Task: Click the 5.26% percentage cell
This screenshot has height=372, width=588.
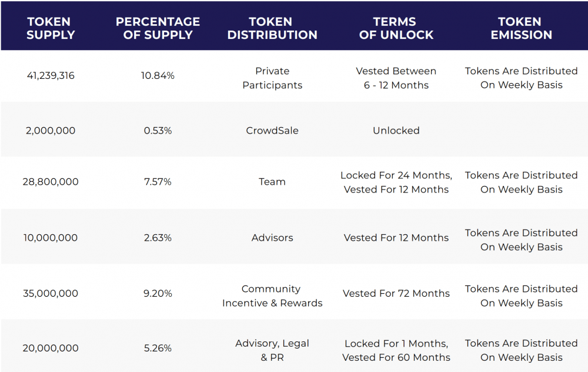Action: [x=158, y=348]
